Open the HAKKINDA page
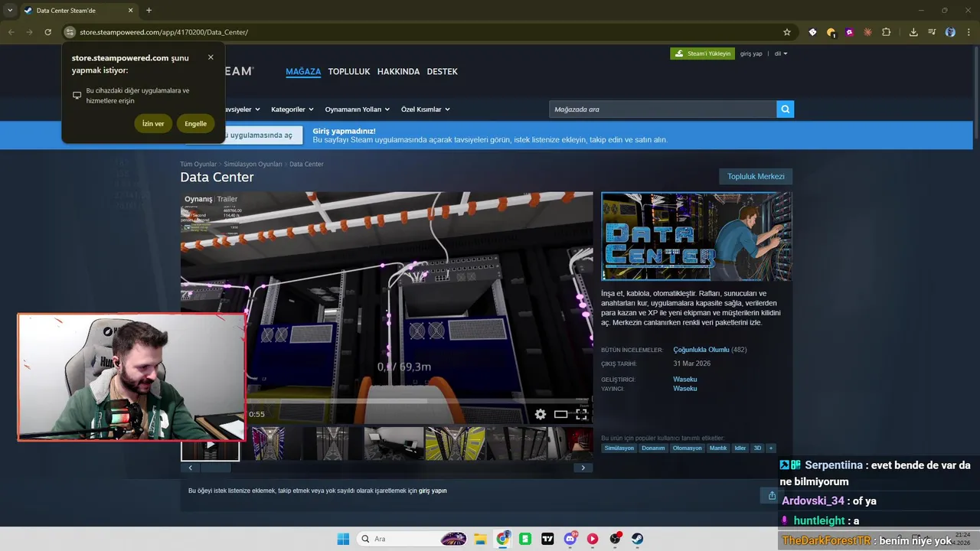980x551 pixels. [398, 71]
